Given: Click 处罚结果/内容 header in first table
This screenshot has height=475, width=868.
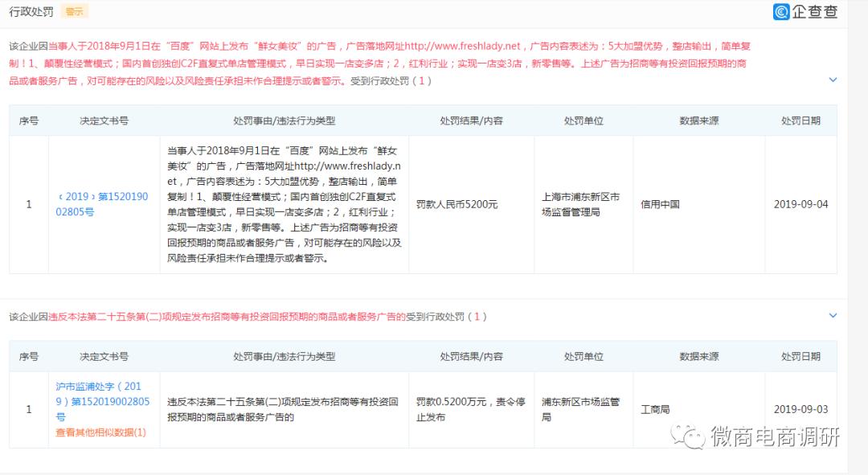Looking at the screenshot, I should point(471,121).
